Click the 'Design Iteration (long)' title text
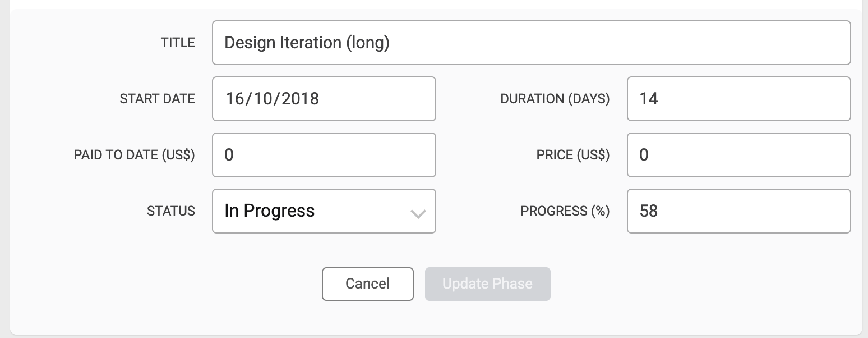The image size is (868, 338). point(307,43)
